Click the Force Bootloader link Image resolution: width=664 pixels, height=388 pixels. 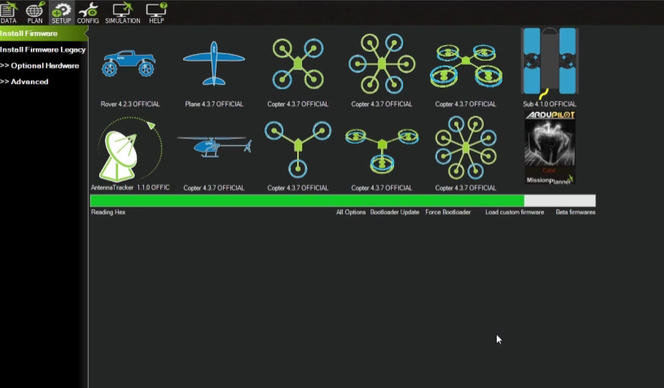click(x=448, y=212)
